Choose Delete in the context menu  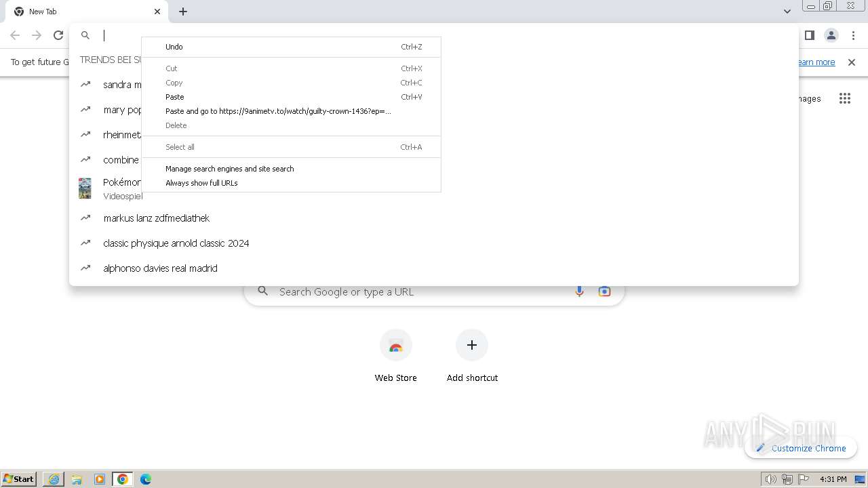291,125
